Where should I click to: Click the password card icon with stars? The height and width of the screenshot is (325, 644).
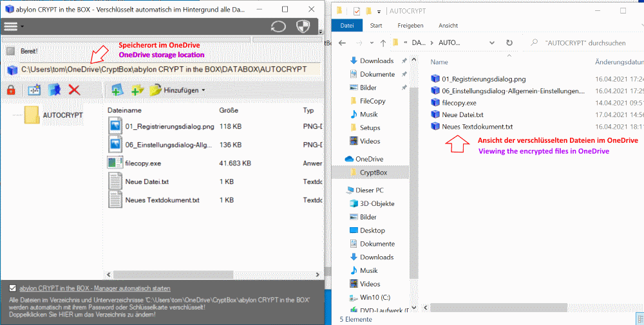[x=33, y=90]
